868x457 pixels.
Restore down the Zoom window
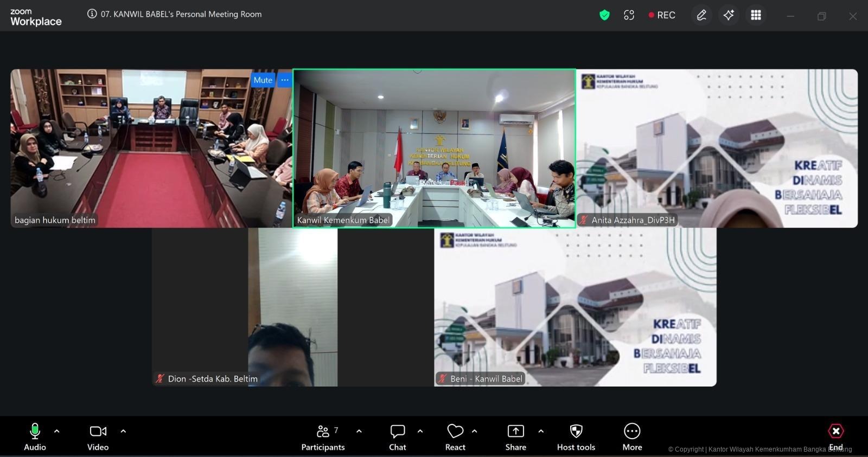coord(822,16)
